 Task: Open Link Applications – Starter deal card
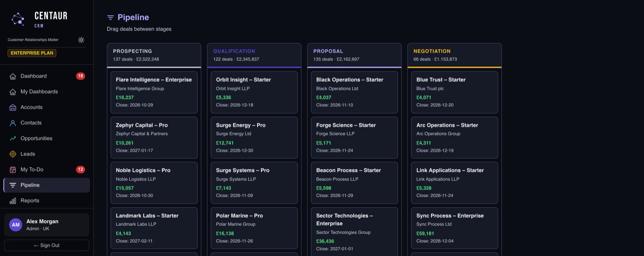(x=454, y=183)
